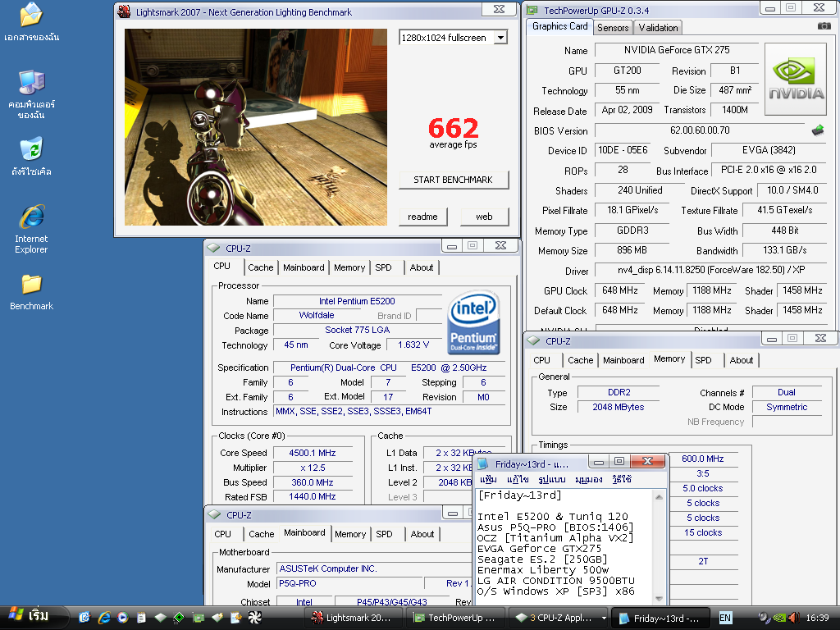Launch Windows Media Player from quick launch
This screenshot has height=630, width=840.
[x=123, y=618]
